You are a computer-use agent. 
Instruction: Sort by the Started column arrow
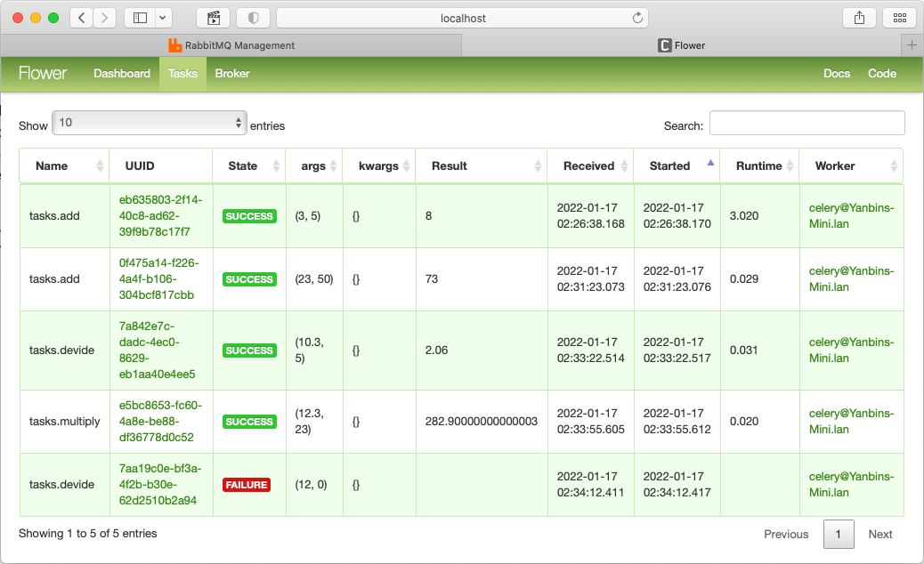[709, 164]
